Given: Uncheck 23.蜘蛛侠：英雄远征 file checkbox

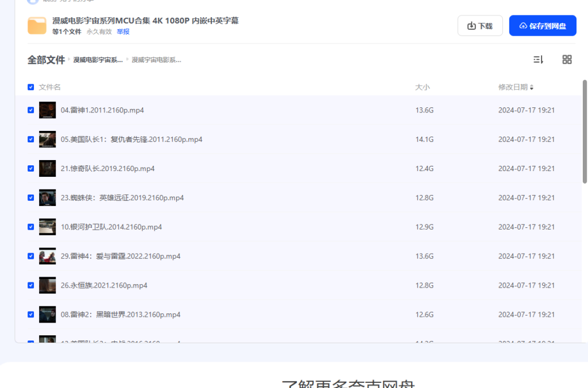Looking at the screenshot, I should (x=31, y=198).
